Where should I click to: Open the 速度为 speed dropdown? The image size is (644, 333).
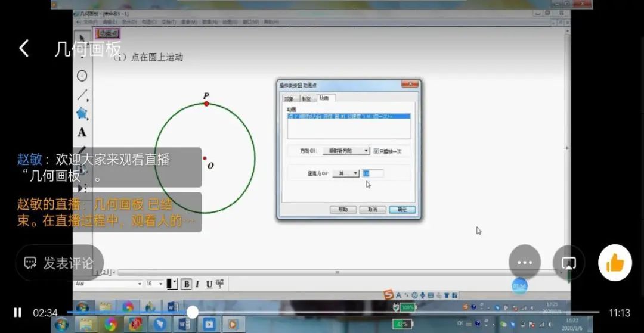click(x=346, y=173)
